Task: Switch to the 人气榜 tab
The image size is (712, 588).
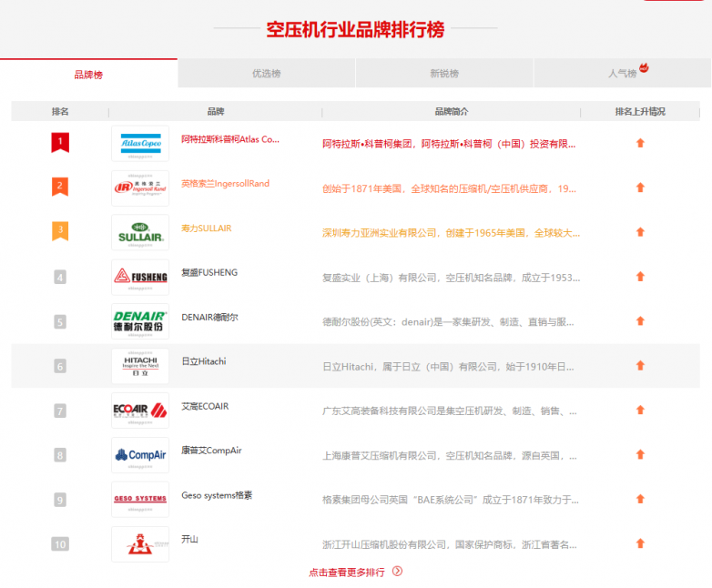Action: [x=623, y=73]
